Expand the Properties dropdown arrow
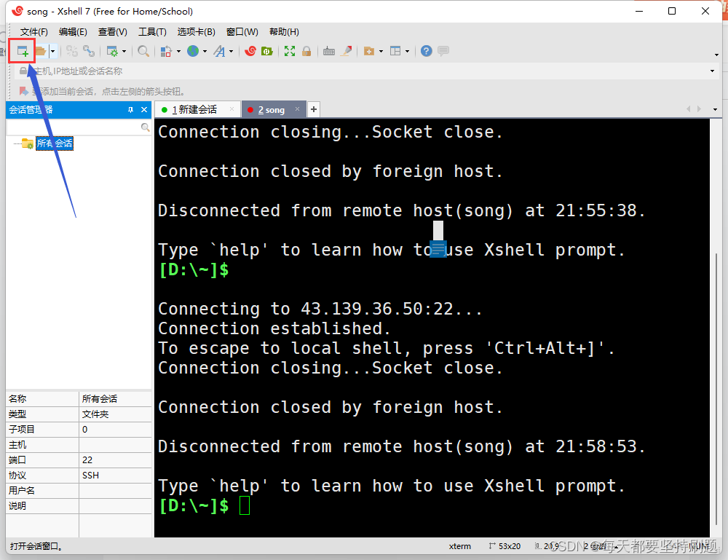This screenshot has height=560, width=728. click(x=124, y=51)
